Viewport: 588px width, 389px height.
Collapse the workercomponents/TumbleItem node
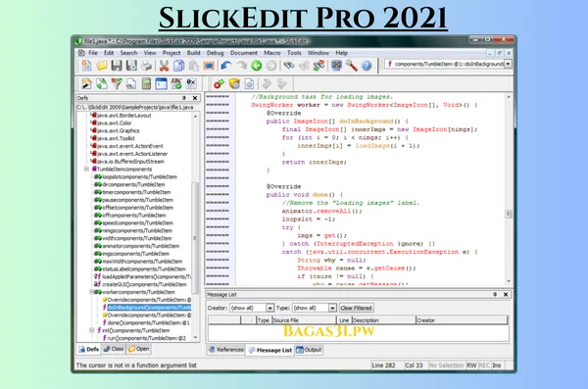tap(91, 292)
